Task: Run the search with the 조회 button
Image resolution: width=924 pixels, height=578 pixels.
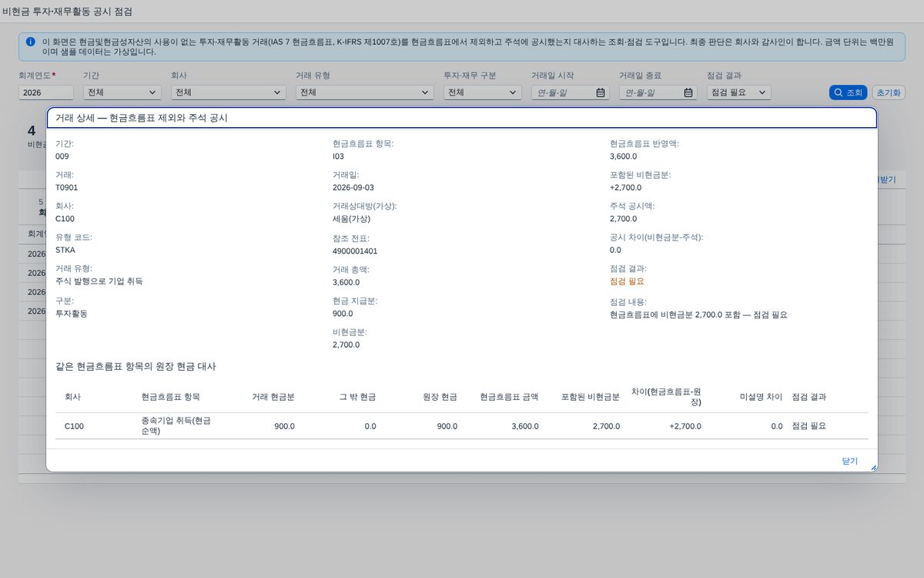Action: (849, 92)
